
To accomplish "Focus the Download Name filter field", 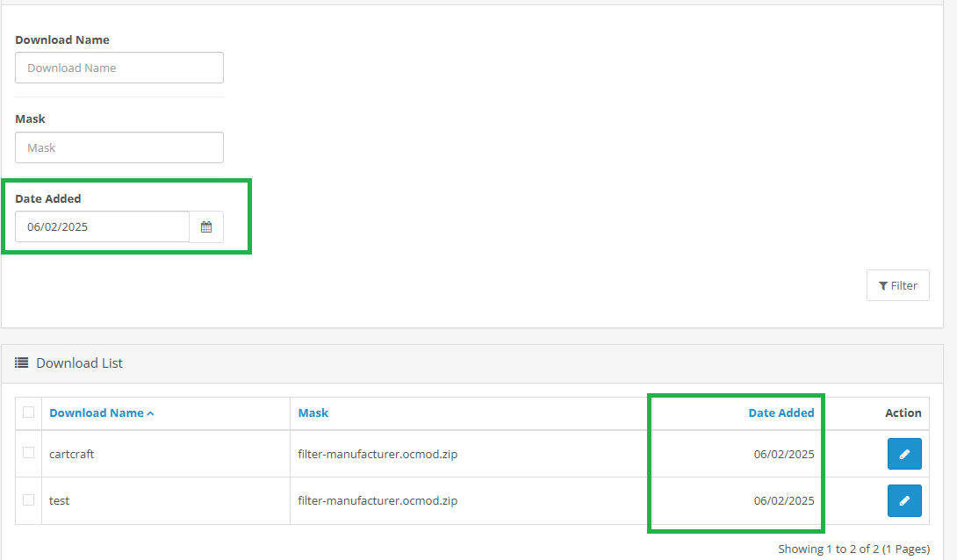I will pos(119,68).
